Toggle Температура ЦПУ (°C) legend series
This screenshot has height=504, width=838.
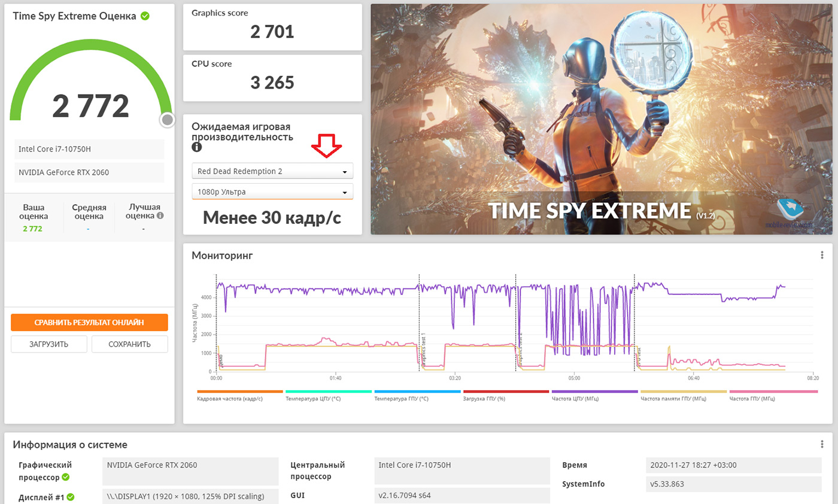pyautogui.click(x=328, y=395)
